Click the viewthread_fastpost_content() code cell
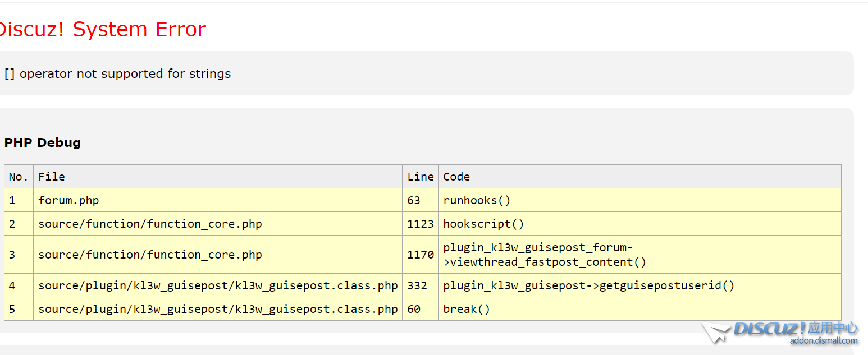 click(x=544, y=255)
